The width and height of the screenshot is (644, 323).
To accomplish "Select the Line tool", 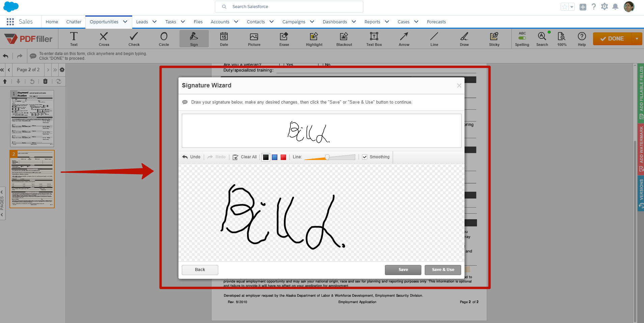I will 434,38.
